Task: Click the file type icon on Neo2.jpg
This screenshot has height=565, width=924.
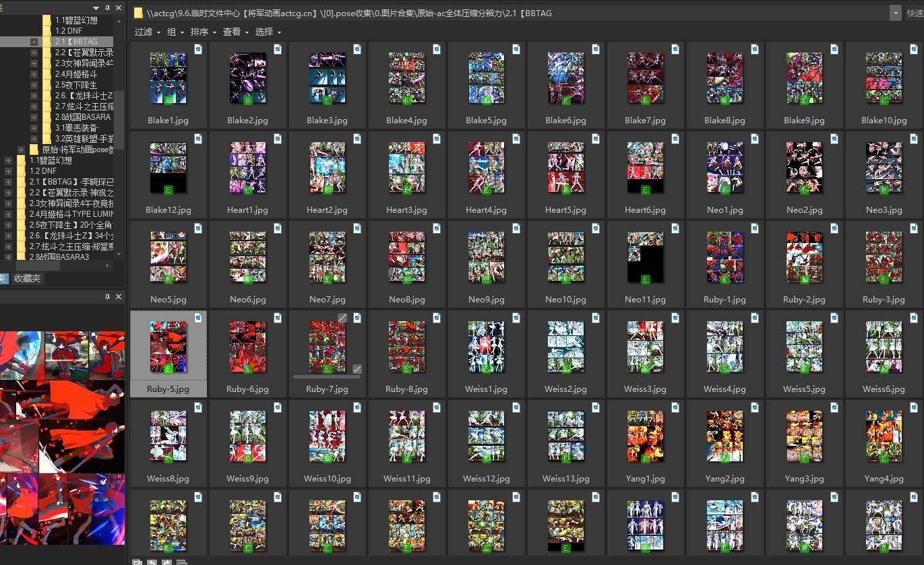Action: 834,139
